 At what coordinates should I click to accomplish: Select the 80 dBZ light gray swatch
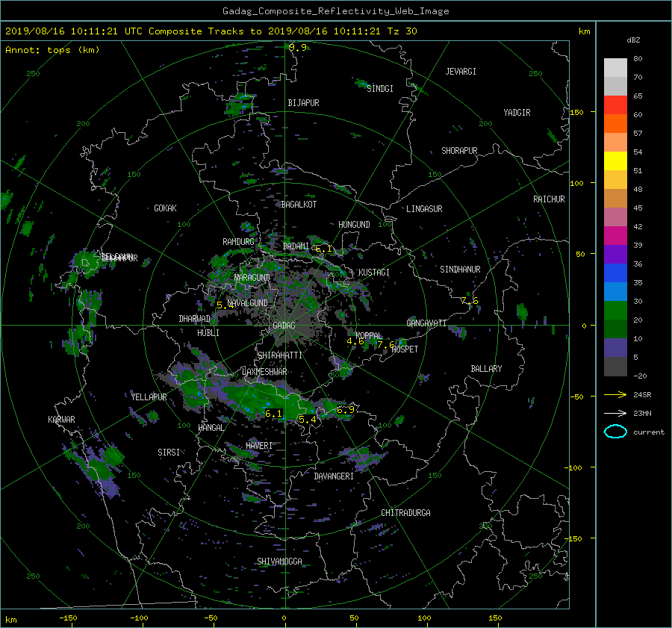pos(615,67)
